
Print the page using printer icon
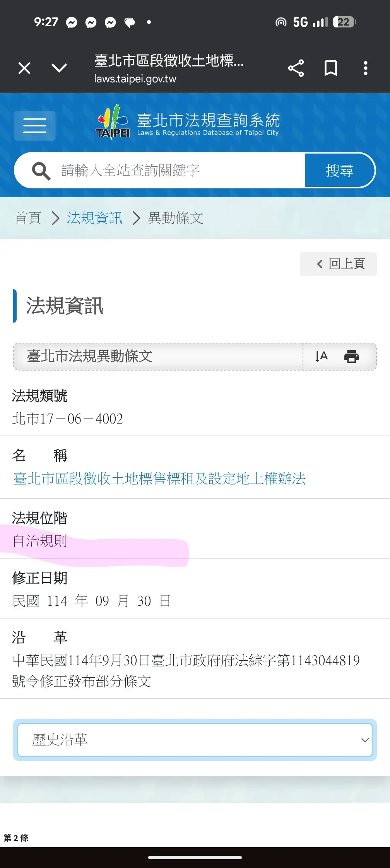pyautogui.click(x=351, y=356)
